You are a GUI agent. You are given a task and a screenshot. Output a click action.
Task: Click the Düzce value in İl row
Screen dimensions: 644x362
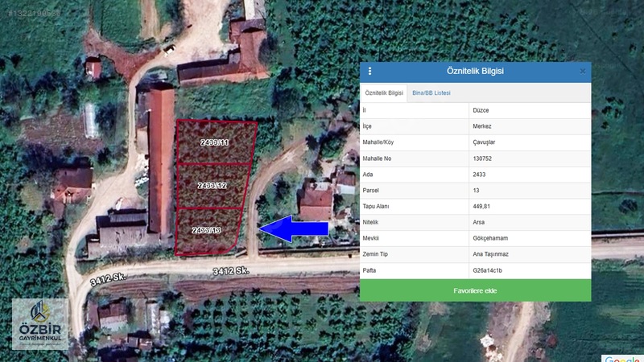(481, 110)
